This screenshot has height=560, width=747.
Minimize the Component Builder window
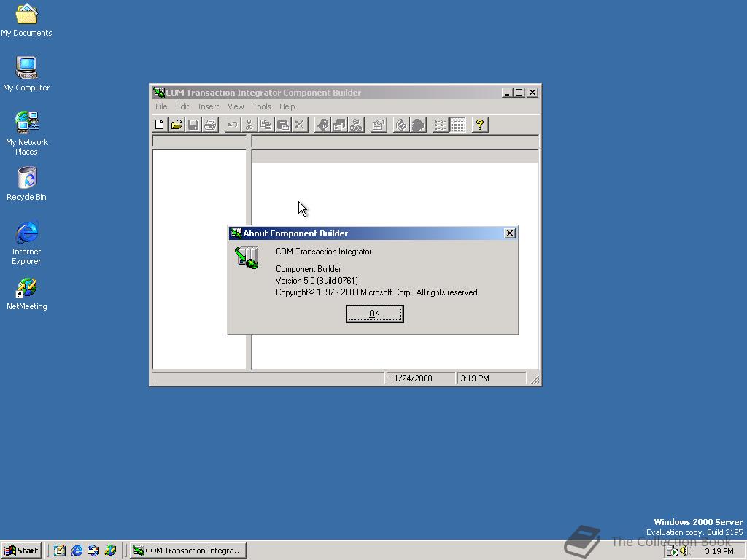coord(507,93)
